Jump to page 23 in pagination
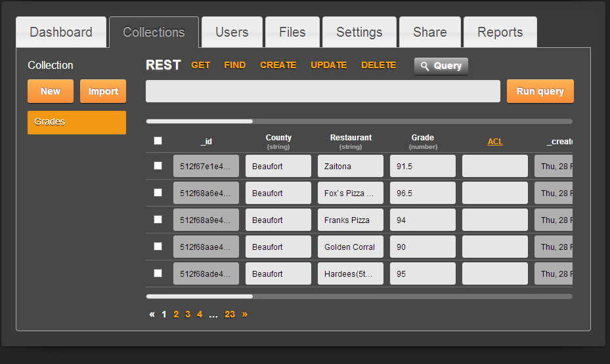610x364 pixels. [x=230, y=314]
